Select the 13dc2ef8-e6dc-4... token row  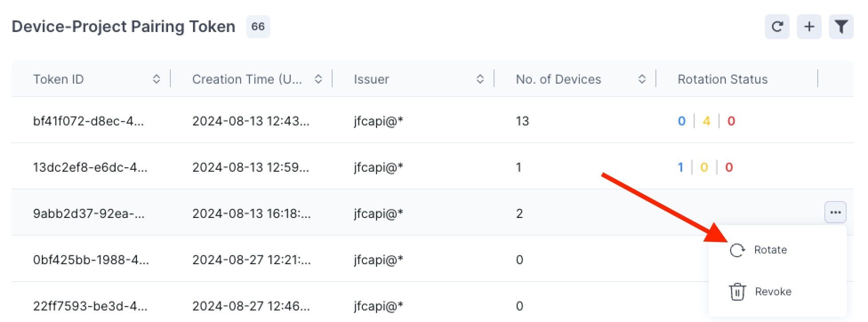coord(90,167)
